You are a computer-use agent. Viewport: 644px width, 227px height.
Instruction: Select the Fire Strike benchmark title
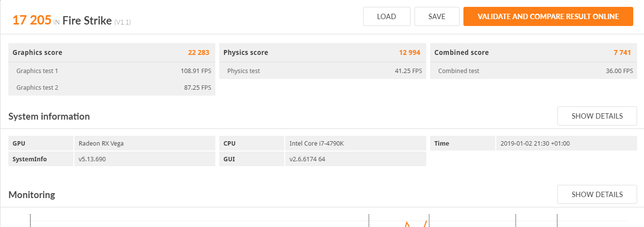click(x=87, y=21)
